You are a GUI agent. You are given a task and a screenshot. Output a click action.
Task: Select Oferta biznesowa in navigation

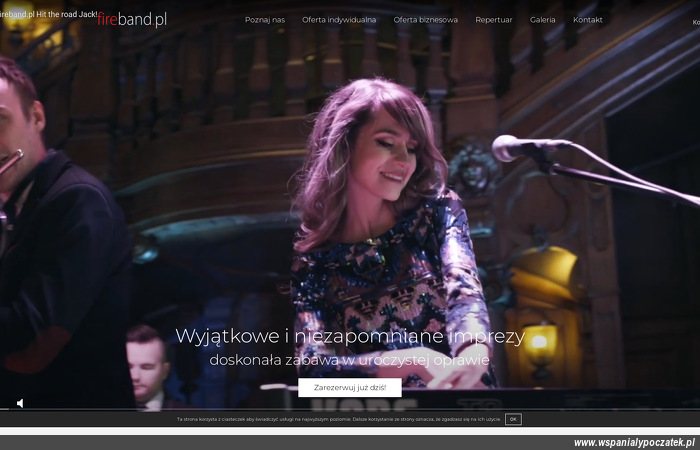425,20
